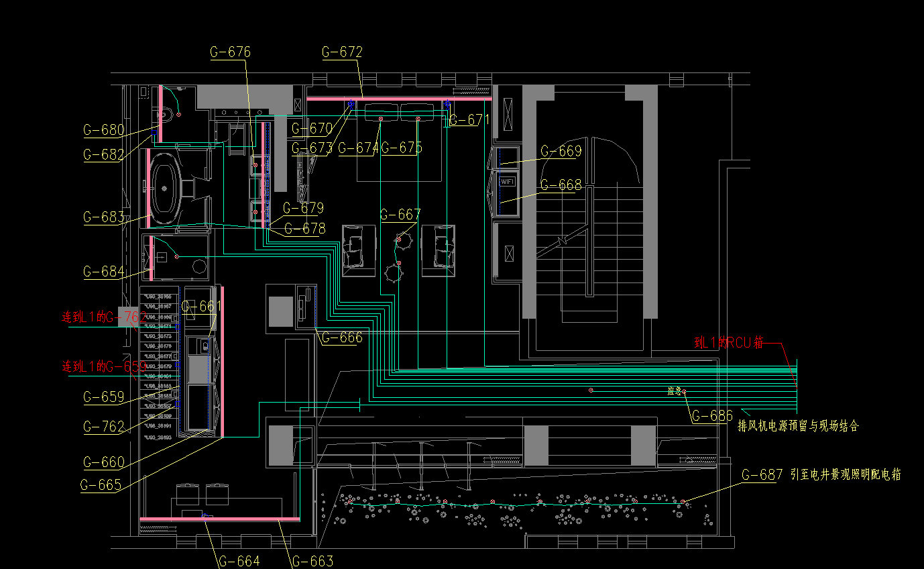Image resolution: width=924 pixels, height=569 pixels.
Task: Select the G-675 label
Action: (402, 148)
